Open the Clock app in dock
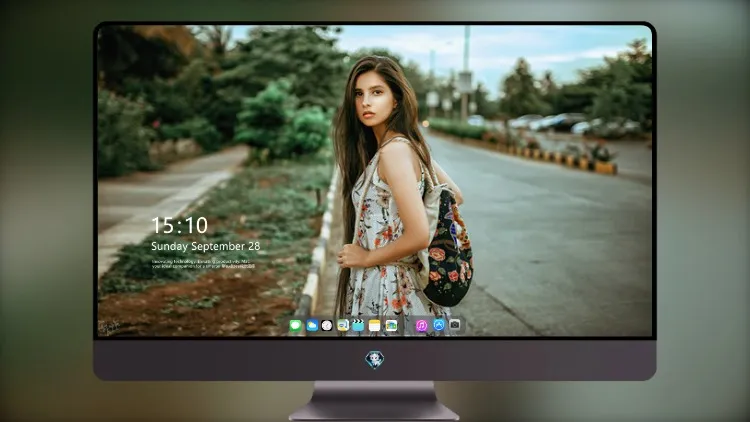750x422 pixels. (327, 326)
